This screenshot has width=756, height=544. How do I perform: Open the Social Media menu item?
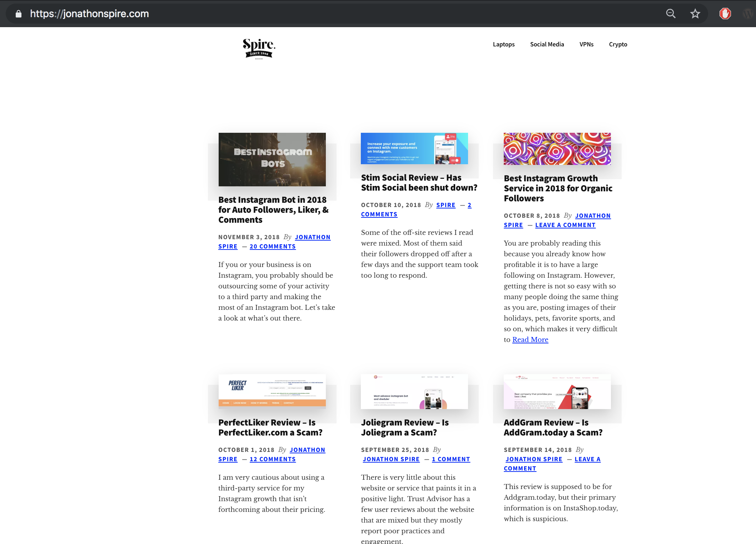[547, 44]
